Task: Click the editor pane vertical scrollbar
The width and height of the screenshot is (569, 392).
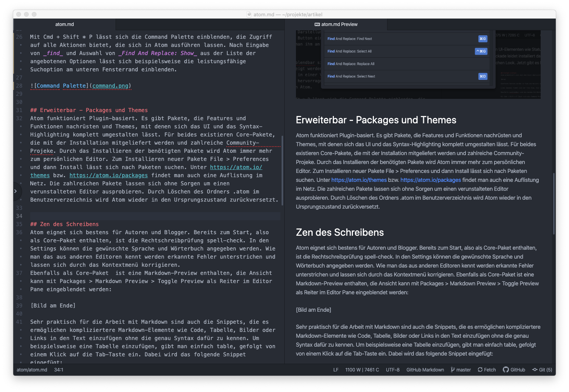Action: point(282,171)
